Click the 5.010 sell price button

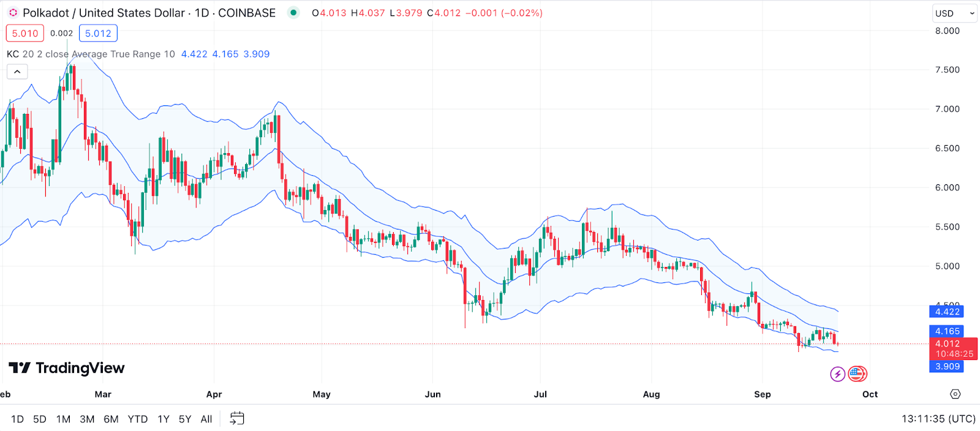25,33
